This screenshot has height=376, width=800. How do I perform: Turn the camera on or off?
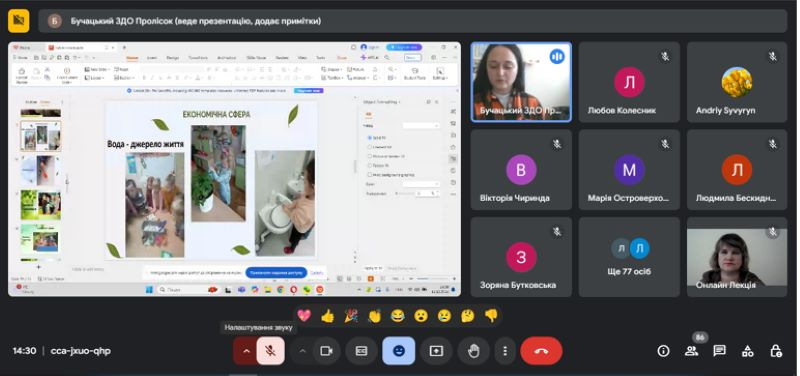tap(327, 351)
